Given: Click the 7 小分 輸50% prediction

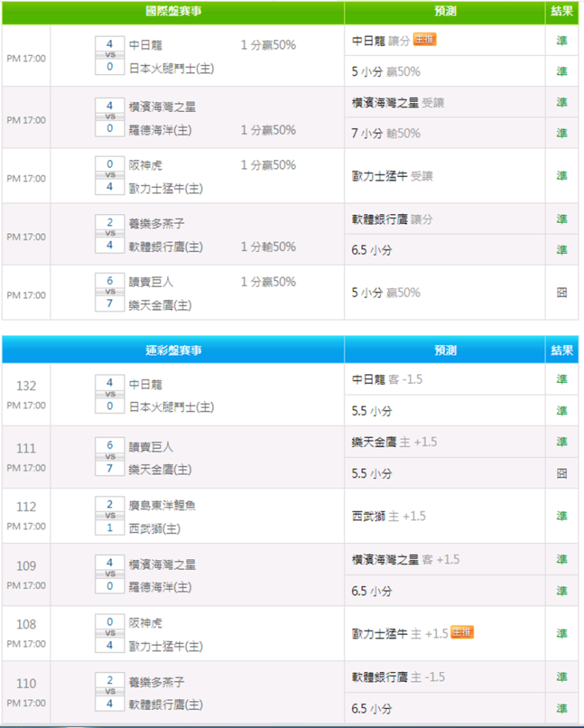Looking at the screenshot, I should 386,133.
